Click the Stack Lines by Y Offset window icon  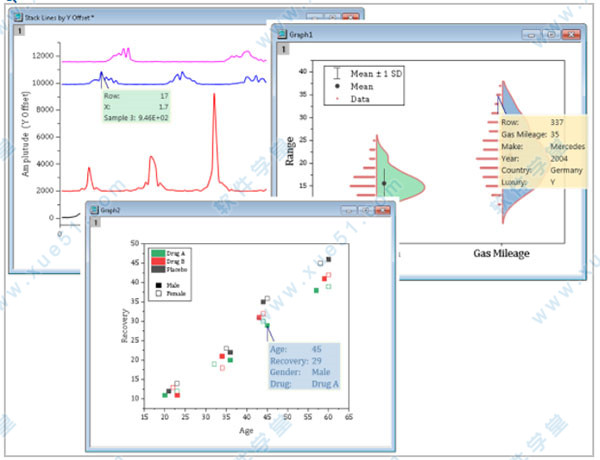(18, 18)
